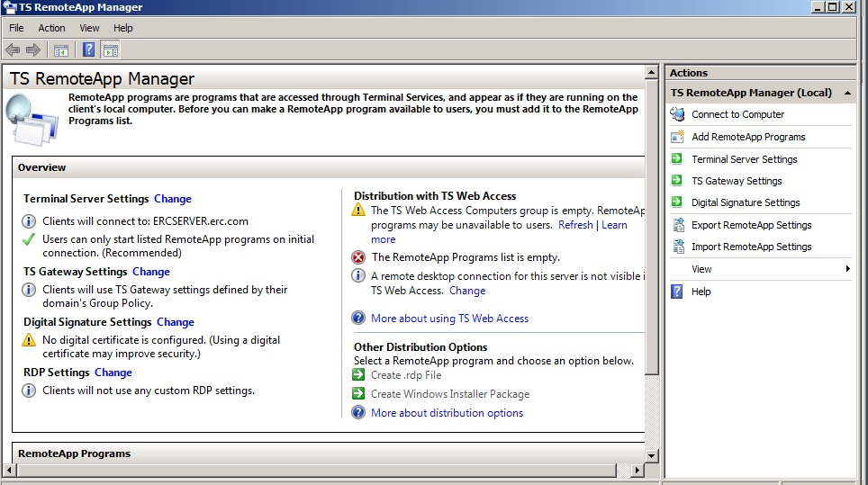Click the Help icon in Actions pane
868x485 pixels.
pyautogui.click(x=676, y=292)
